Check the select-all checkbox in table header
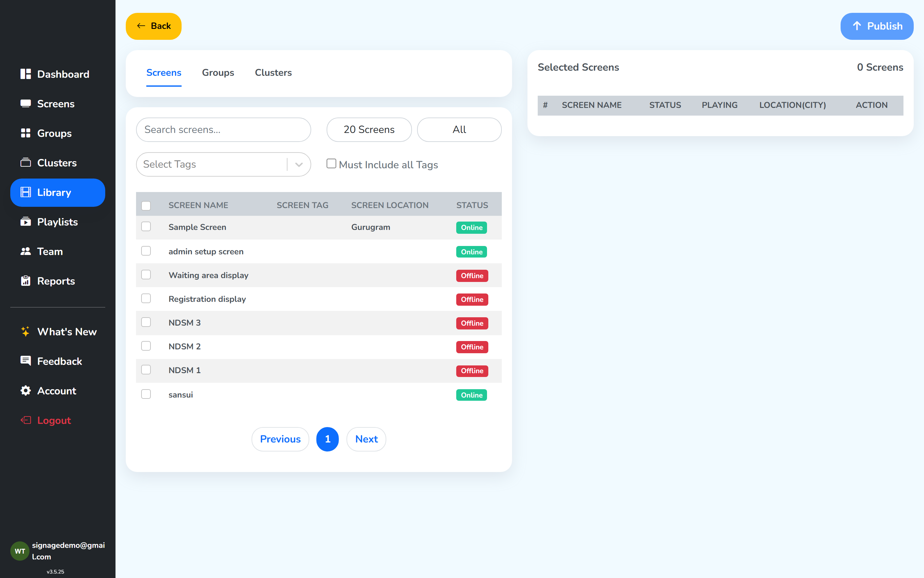Screen dimensions: 924x578 (146, 206)
